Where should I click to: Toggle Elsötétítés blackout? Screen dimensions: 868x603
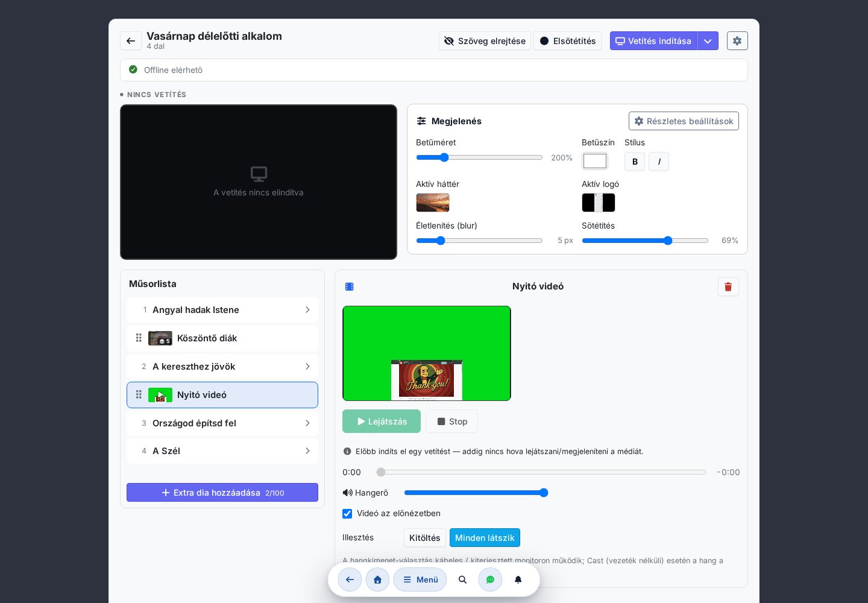coord(567,41)
